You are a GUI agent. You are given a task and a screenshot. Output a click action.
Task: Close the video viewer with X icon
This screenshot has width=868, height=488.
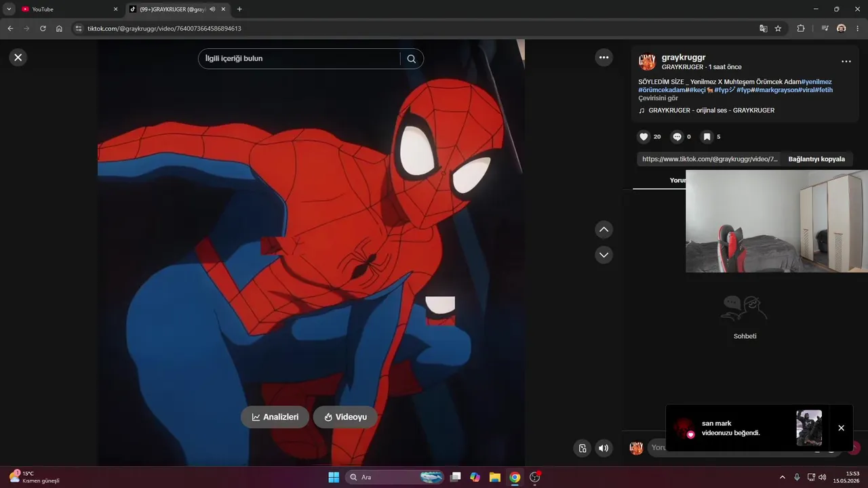(x=18, y=58)
